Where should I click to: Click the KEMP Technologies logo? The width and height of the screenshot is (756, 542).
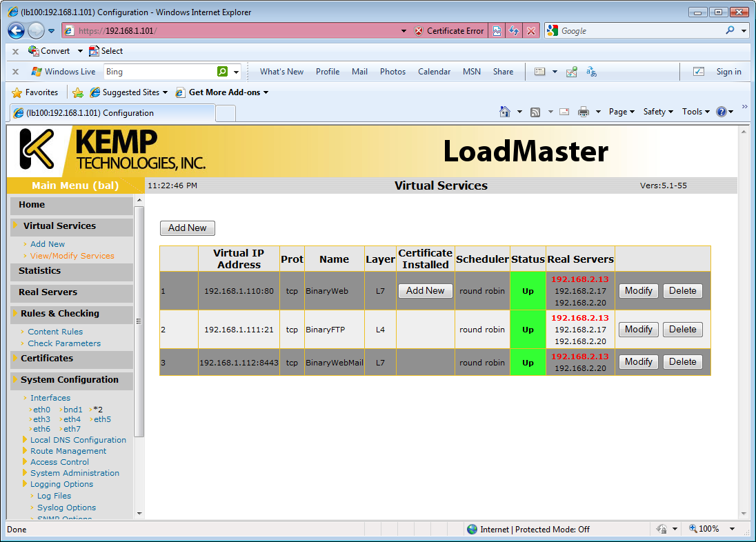click(x=113, y=150)
